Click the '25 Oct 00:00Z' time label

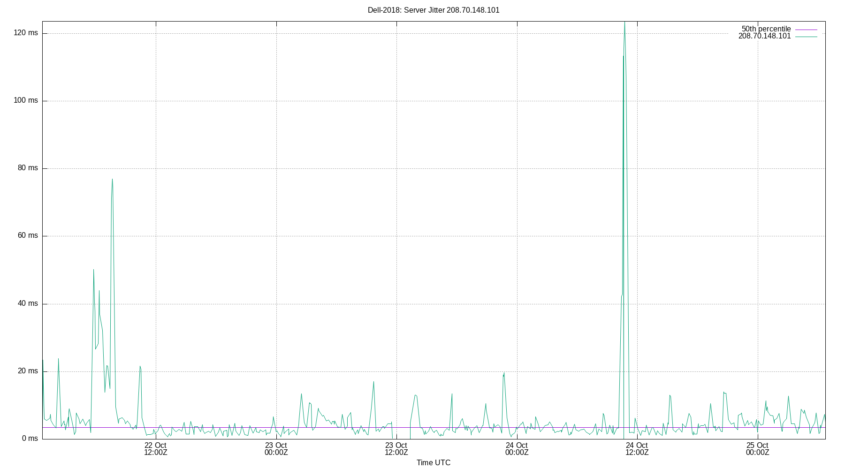point(757,449)
